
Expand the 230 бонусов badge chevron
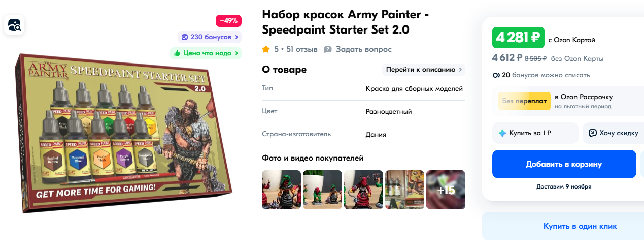coord(236,37)
